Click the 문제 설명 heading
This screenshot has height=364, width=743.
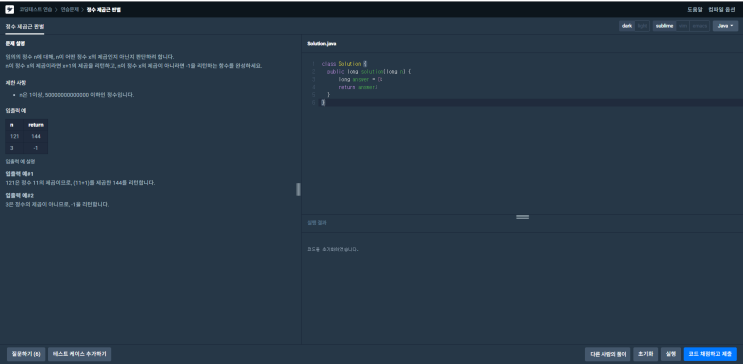tap(16, 44)
